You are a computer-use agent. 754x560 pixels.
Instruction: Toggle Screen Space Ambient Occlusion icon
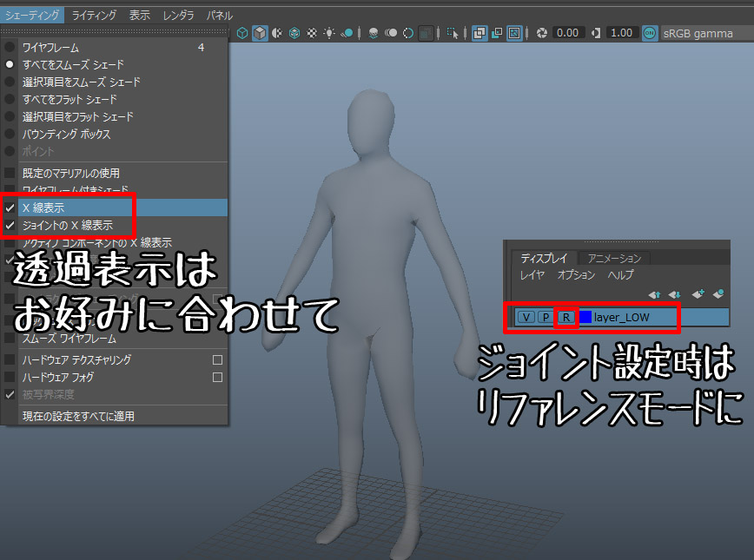374,33
